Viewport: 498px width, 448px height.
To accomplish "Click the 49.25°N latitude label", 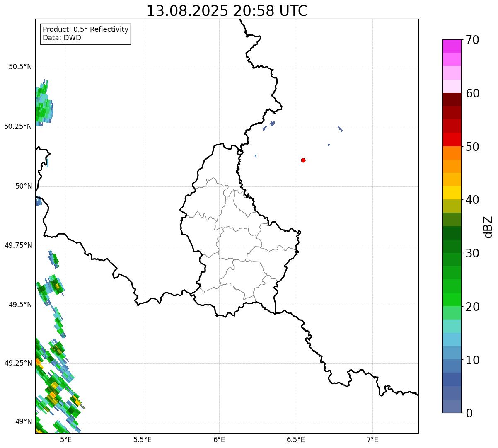I will 18,363.
